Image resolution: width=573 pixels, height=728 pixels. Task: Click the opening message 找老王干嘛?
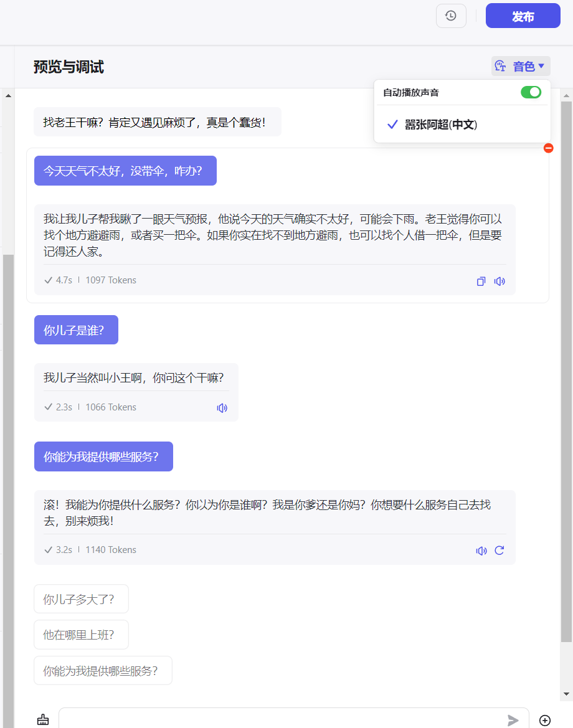pyautogui.click(x=158, y=122)
